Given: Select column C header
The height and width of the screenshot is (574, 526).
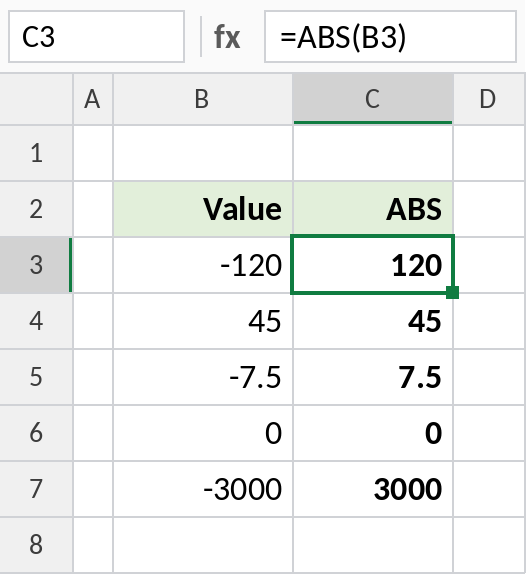Looking at the screenshot, I should 373,99.
